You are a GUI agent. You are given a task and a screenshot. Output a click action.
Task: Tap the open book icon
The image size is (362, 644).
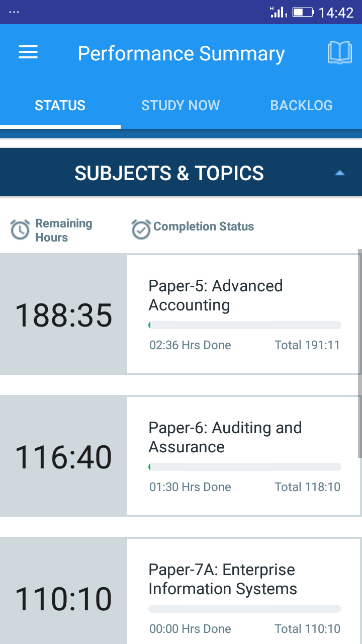click(339, 53)
